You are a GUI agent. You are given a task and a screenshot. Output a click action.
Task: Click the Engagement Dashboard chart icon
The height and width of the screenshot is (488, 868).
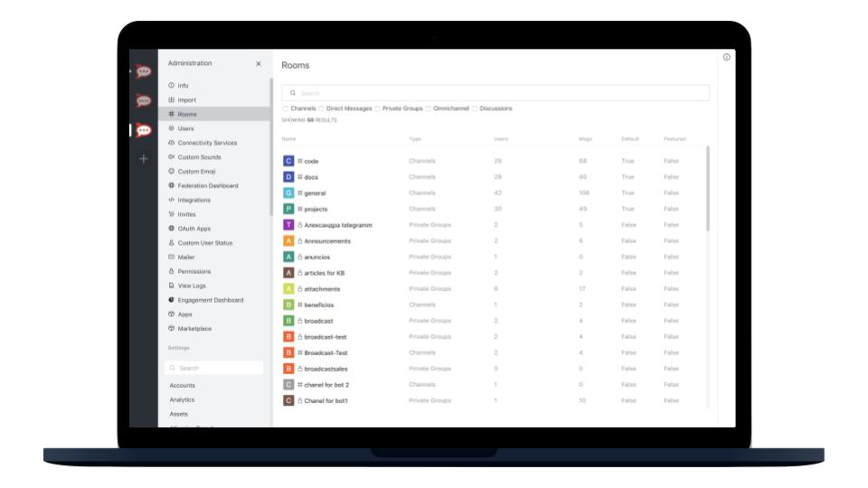(x=171, y=300)
